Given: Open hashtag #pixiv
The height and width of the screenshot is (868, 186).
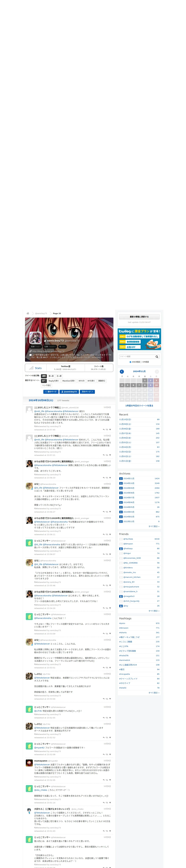Looking at the screenshot, I should (x=122, y=623).
